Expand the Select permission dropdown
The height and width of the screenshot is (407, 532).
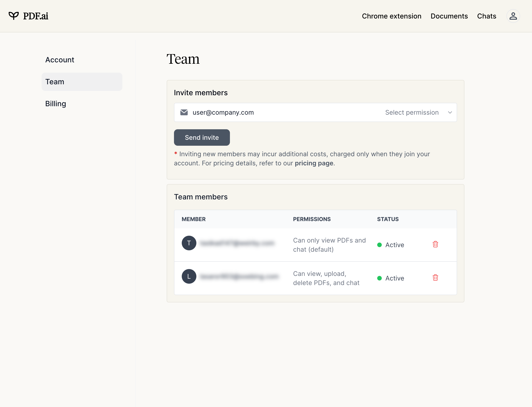point(412,112)
